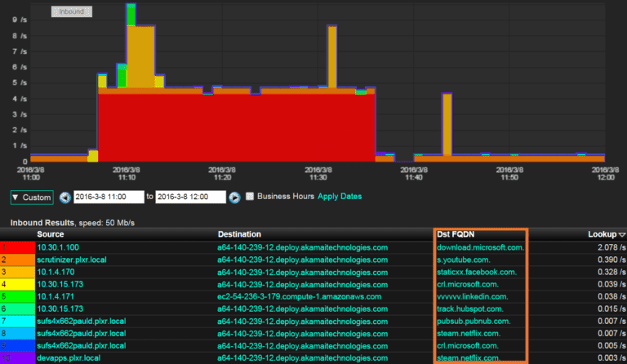The height and width of the screenshot is (364, 627).
Task: Click the previous time range arrow icon
Action: (65, 197)
